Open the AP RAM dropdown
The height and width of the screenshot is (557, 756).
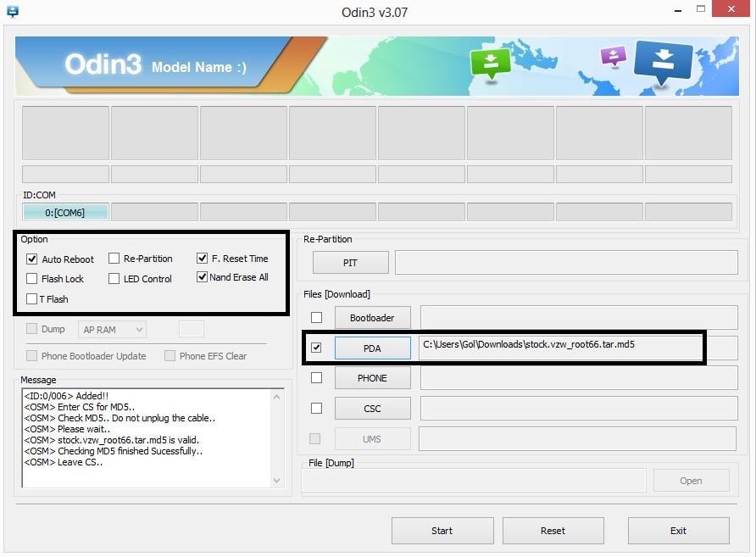(112, 329)
